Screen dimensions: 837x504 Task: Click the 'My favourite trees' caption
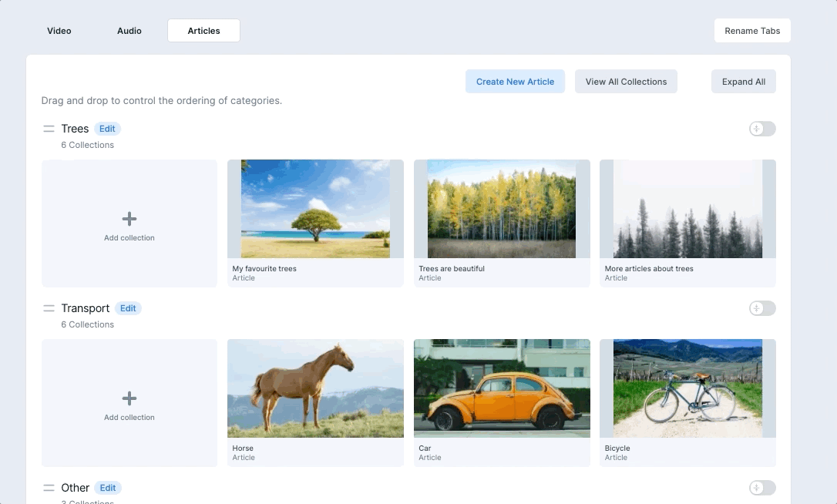tap(264, 268)
